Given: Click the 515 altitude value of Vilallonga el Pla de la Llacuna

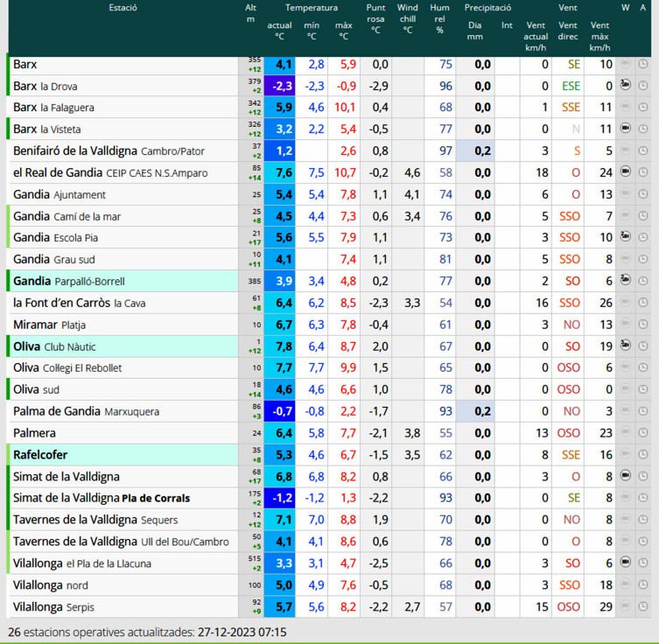Looking at the screenshot, I should click(x=255, y=559).
